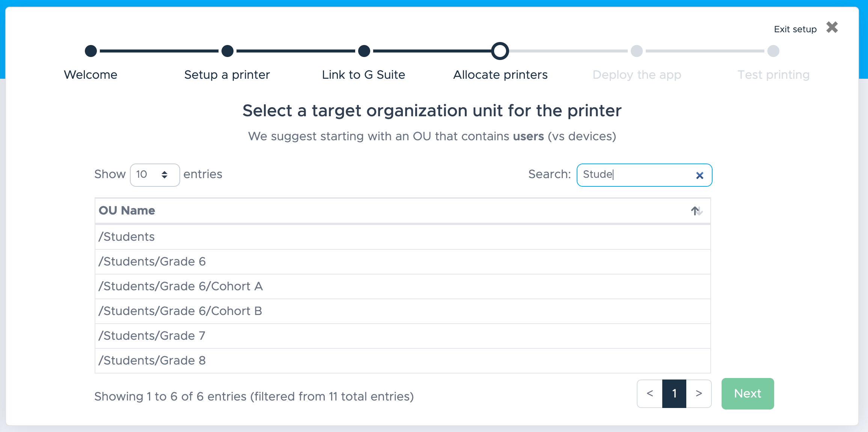Select the /Students organization unit row
Screen dimensions: 868x432
[402, 237]
